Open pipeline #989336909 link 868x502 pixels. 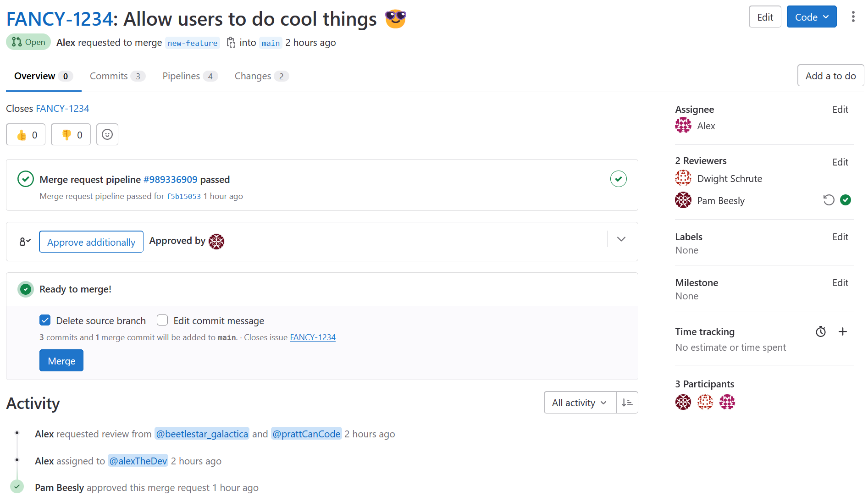(x=171, y=180)
